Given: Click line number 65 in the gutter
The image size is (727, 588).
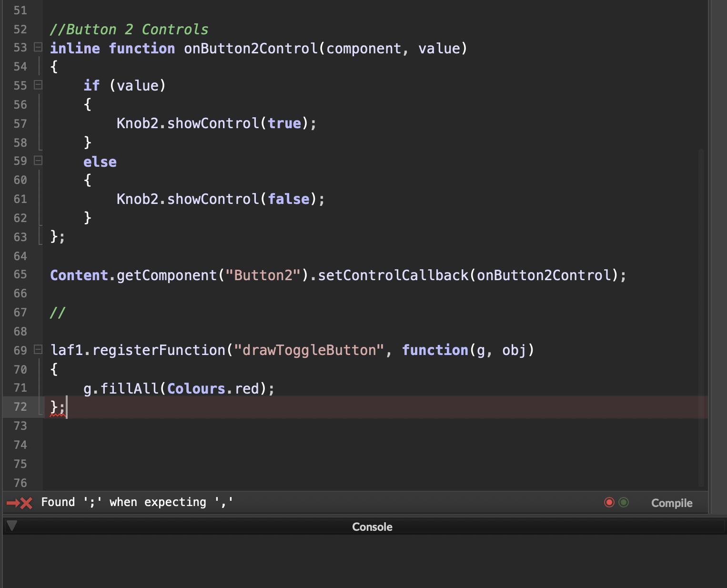Looking at the screenshot, I should 20,274.
